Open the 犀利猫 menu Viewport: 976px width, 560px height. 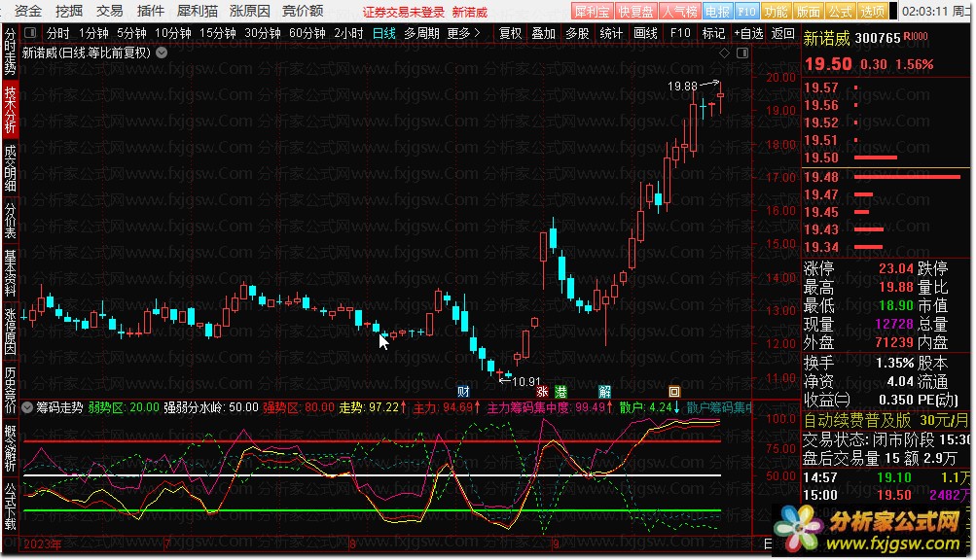point(198,12)
